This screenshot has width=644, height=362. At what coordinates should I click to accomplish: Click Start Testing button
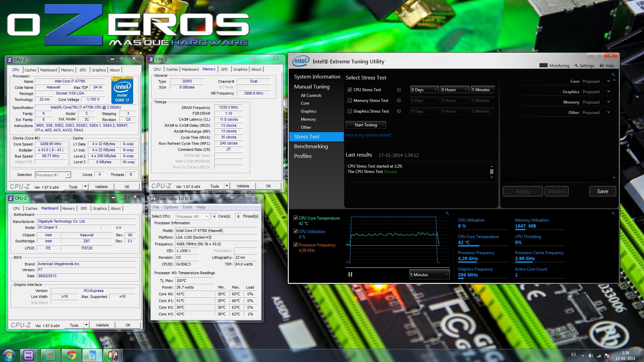point(366,125)
